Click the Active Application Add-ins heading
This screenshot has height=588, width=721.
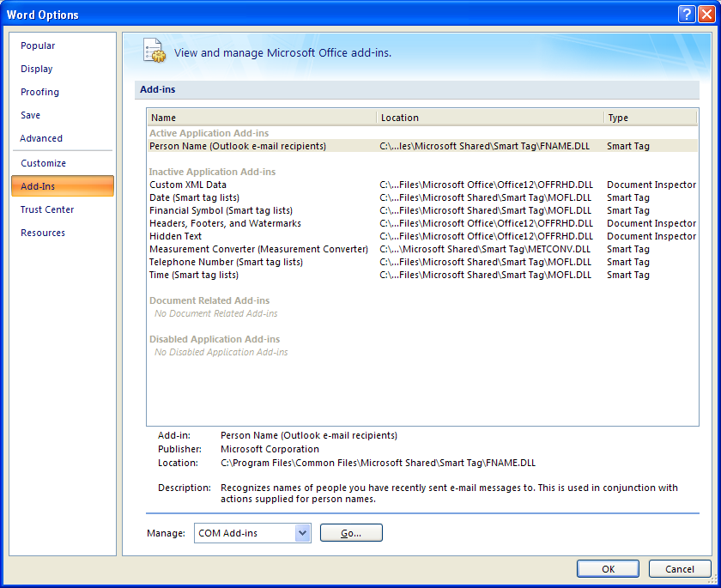tap(209, 133)
